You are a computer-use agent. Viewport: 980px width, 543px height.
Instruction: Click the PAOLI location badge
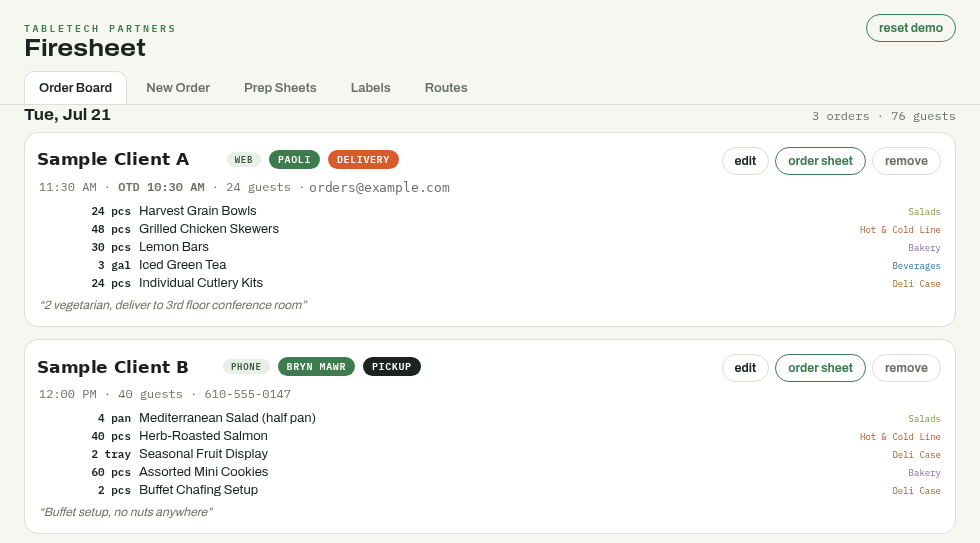click(294, 160)
